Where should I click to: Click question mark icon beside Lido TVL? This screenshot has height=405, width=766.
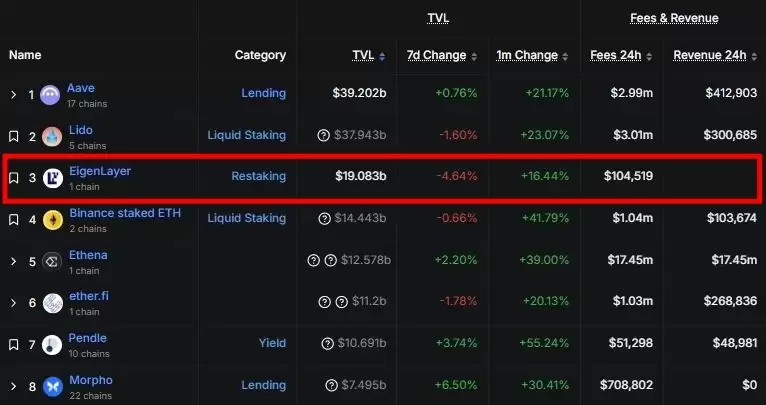tap(323, 135)
